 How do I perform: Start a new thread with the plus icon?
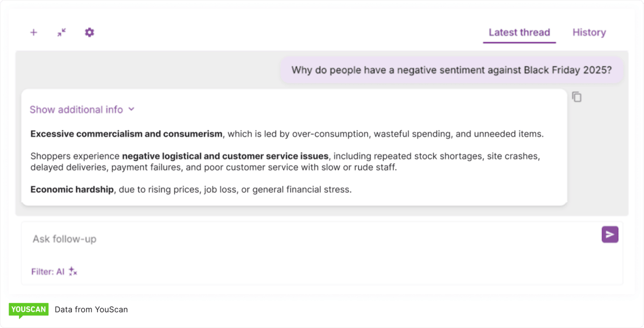[34, 32]
